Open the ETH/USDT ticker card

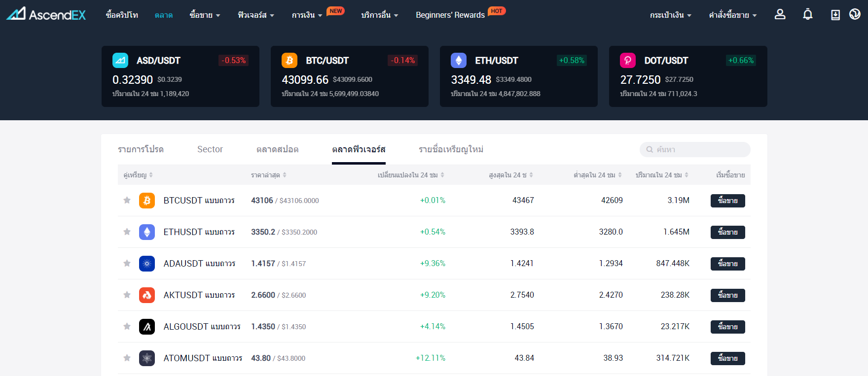pyautogui.click(x=519, y=76)
